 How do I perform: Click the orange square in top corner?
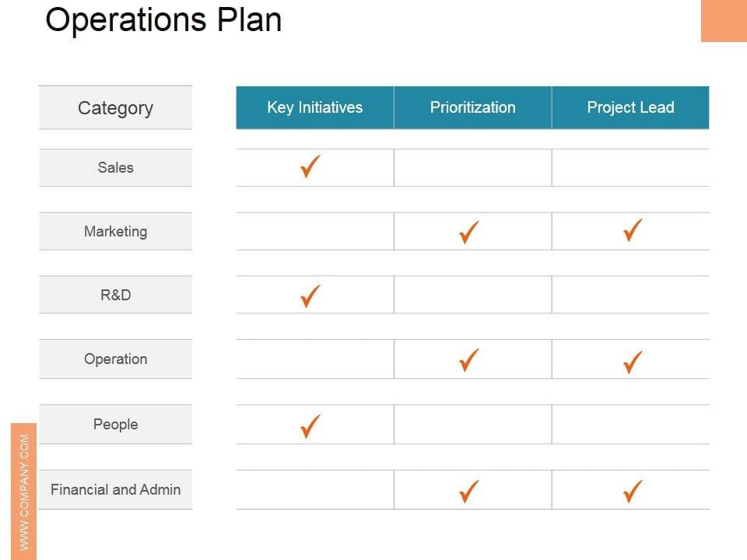(x=724, y=20)
